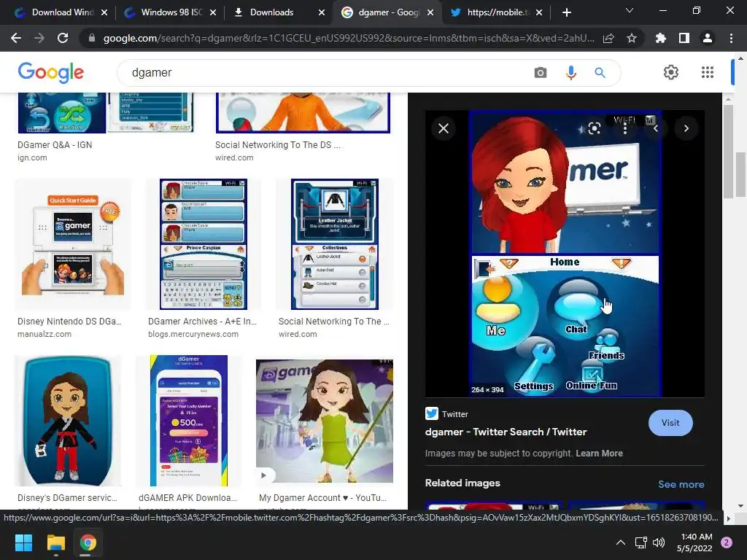Open the DGamer Q&A - IGN result
Screen dimensions: 747x560
[x=55, y=145]
